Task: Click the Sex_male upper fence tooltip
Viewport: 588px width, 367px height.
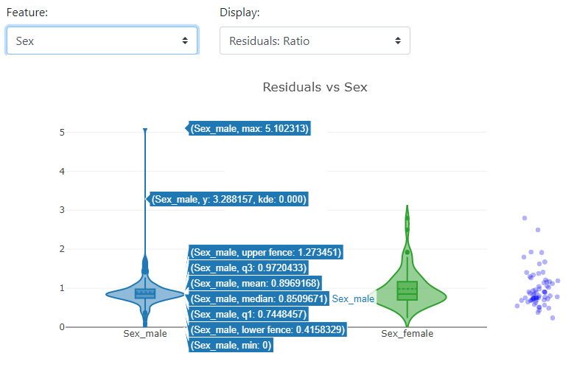Action: point(266,253)
